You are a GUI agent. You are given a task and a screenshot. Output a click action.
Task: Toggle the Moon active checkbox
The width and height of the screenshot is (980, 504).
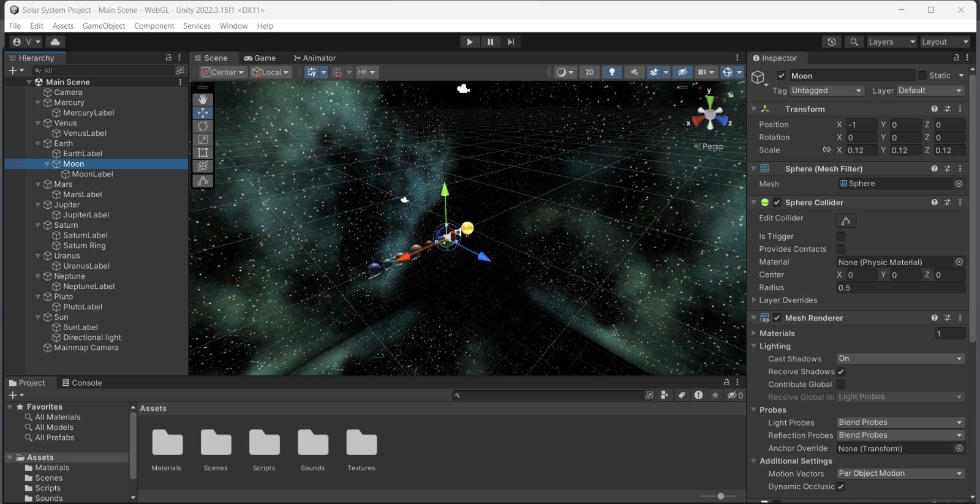coord(781,76)
